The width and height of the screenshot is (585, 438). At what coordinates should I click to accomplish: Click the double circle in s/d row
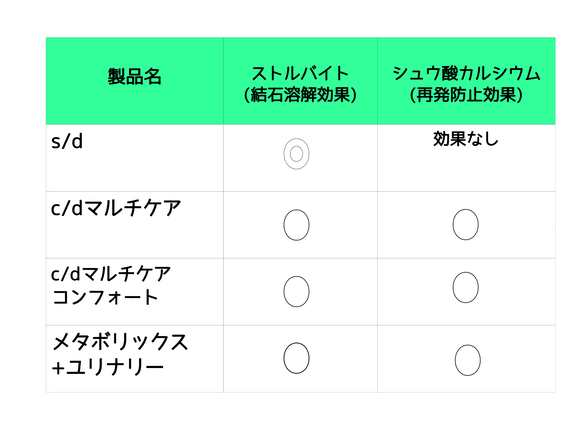coord(296,154)
